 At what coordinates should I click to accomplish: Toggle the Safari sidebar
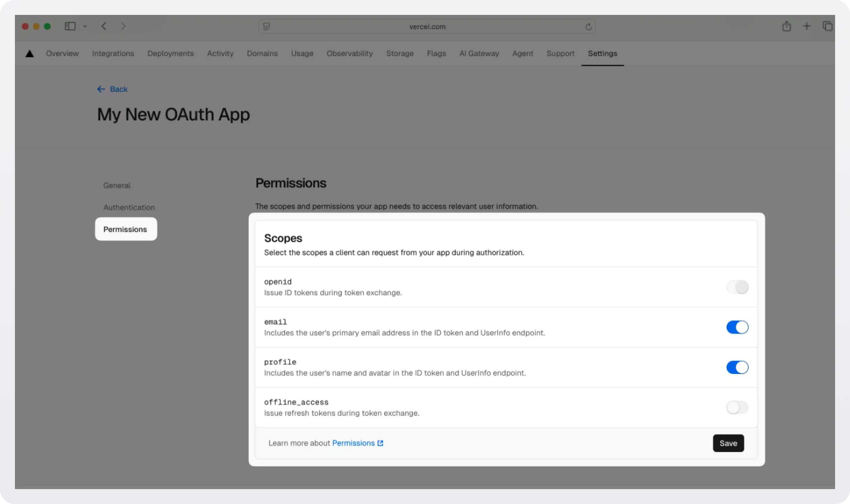(70, 26)
